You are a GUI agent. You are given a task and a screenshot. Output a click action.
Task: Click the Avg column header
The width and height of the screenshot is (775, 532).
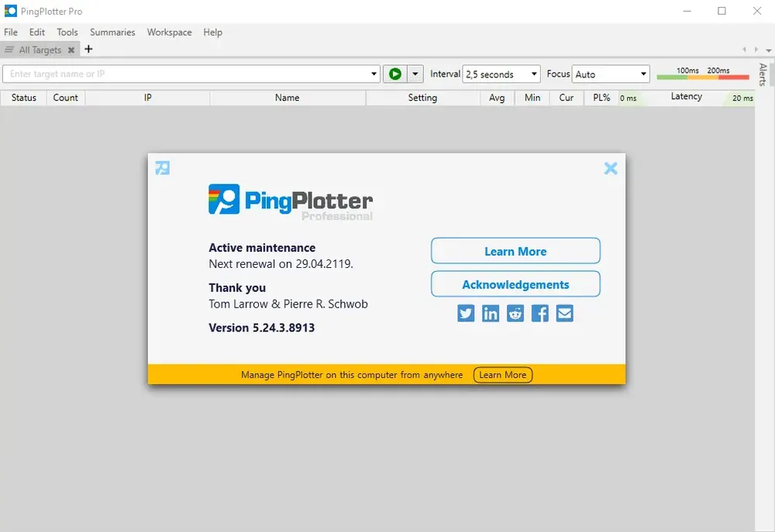click(x=497, y=98)
